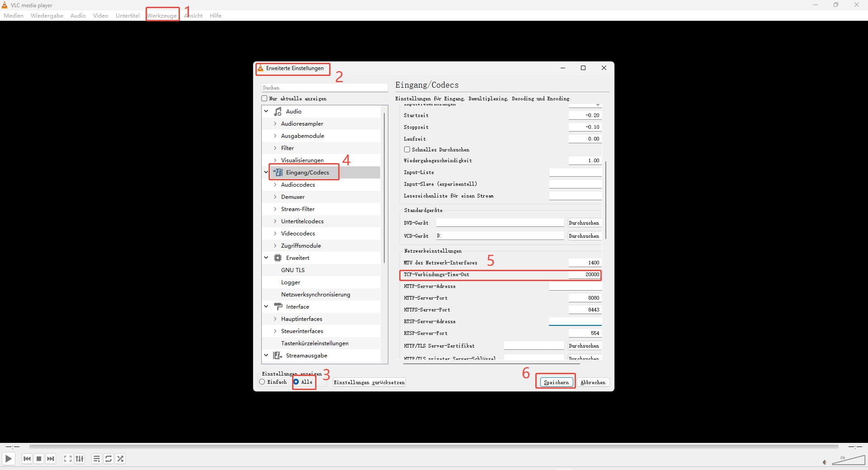Select the 'Einfach' settings radio button
Image resolution: width=868 pixels, height=470 pixels.
pyautogui.click(x=262, y=382)
